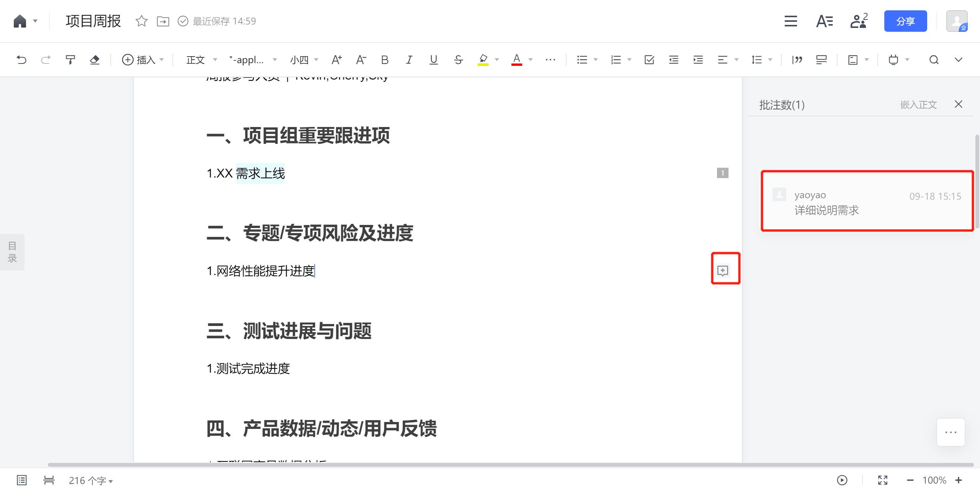Click the blockquote icon
Screen dimensions: 980x492
coord(797,60)
